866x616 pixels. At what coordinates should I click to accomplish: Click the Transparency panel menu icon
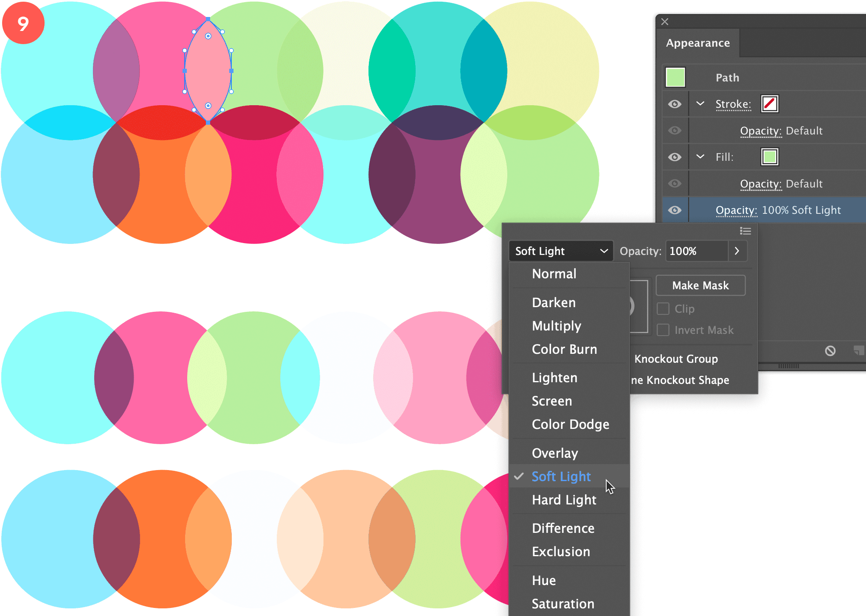745,231
